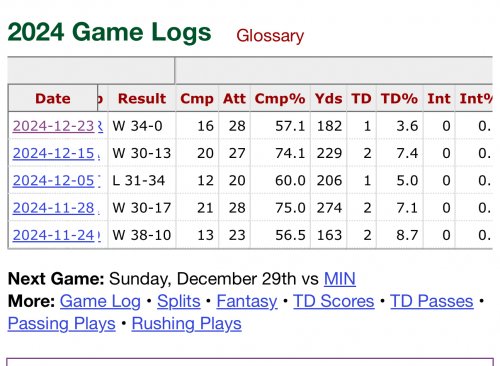
Task: Open the 2024-12-05 game date link
Action: 53,181
